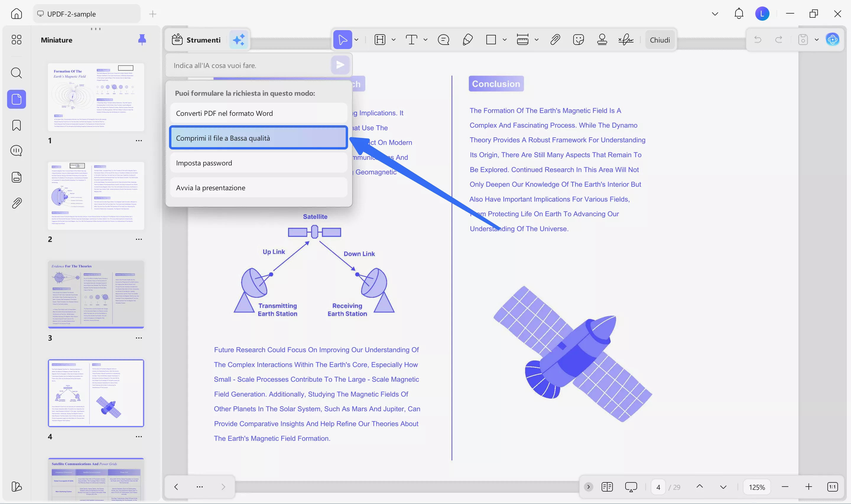This screenshot has width=851, height=504.
Task: Toggle the AI assistant sparkle button
Action: [x=239, y=40]
